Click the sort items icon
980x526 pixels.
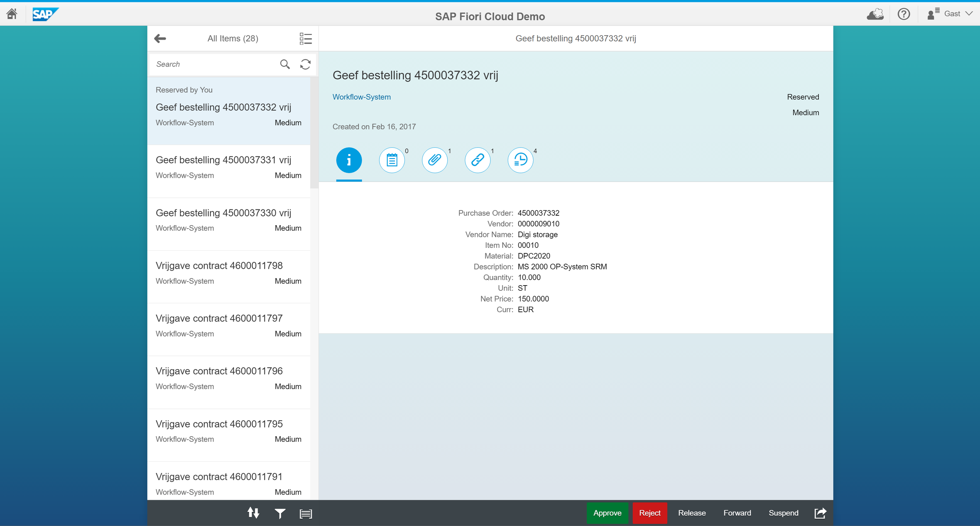253,513
